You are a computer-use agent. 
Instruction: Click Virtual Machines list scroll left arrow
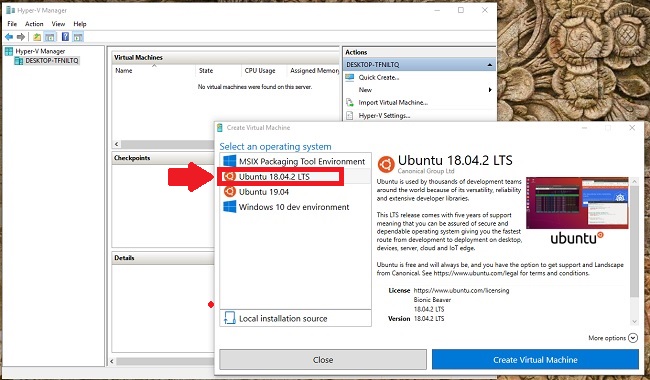click(116, 144)
